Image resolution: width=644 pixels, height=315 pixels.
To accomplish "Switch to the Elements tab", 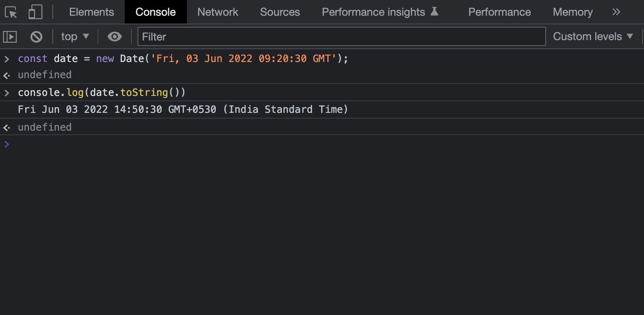I will click(x=92, y=12).
